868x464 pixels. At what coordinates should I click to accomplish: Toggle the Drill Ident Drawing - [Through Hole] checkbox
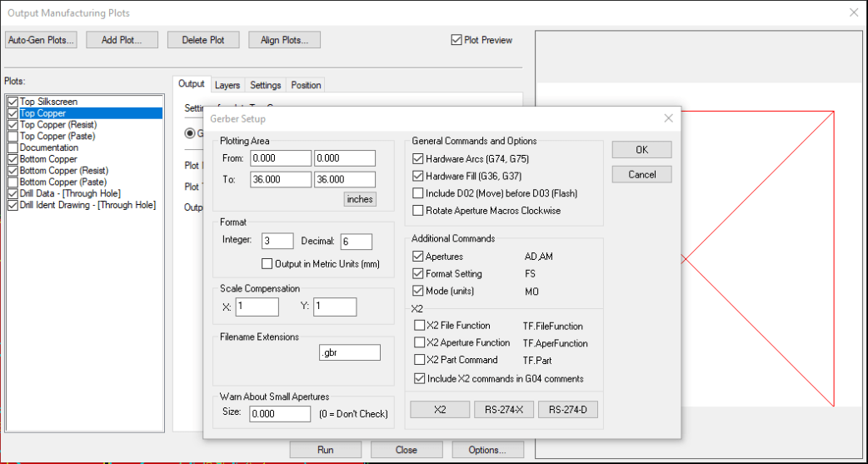click(13, 205)
